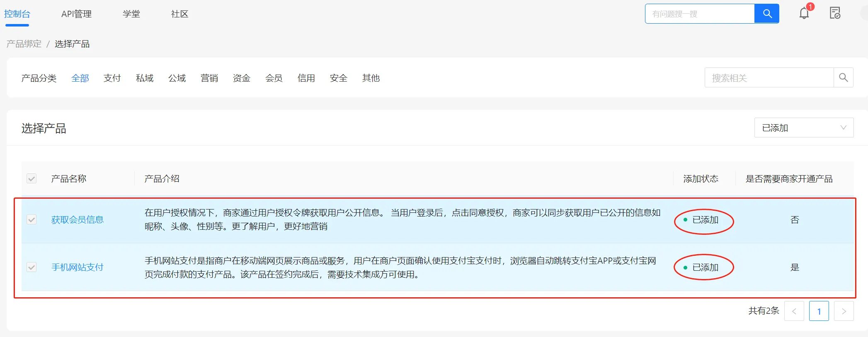Toggle checkbox for 手机网站支付 row
Screen dimensions: 868x337
point(32,267)
